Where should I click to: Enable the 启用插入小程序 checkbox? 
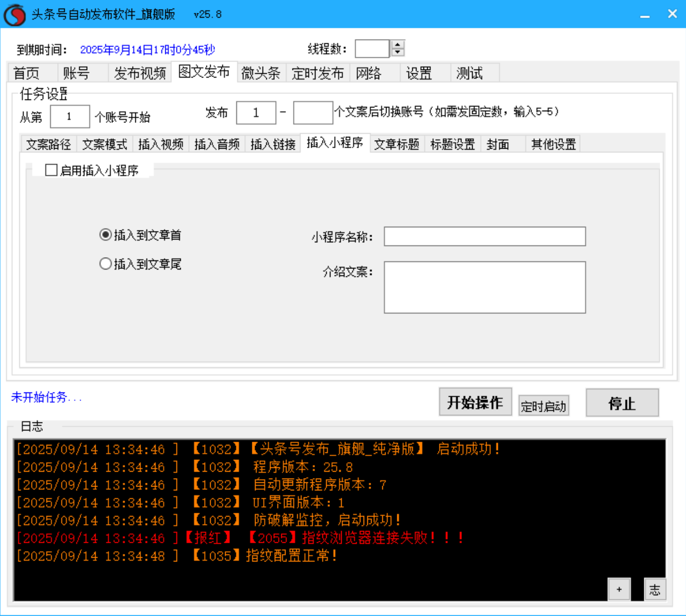coord(52,170)
